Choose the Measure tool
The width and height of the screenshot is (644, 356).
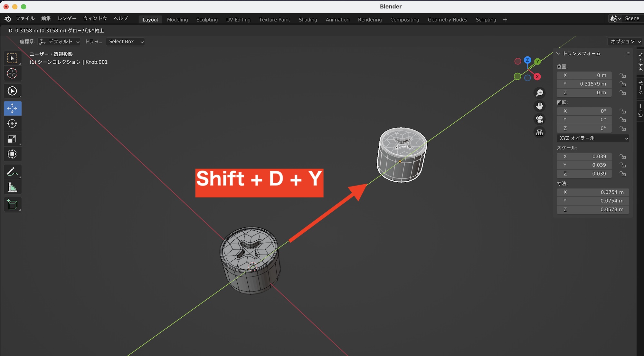12,187
